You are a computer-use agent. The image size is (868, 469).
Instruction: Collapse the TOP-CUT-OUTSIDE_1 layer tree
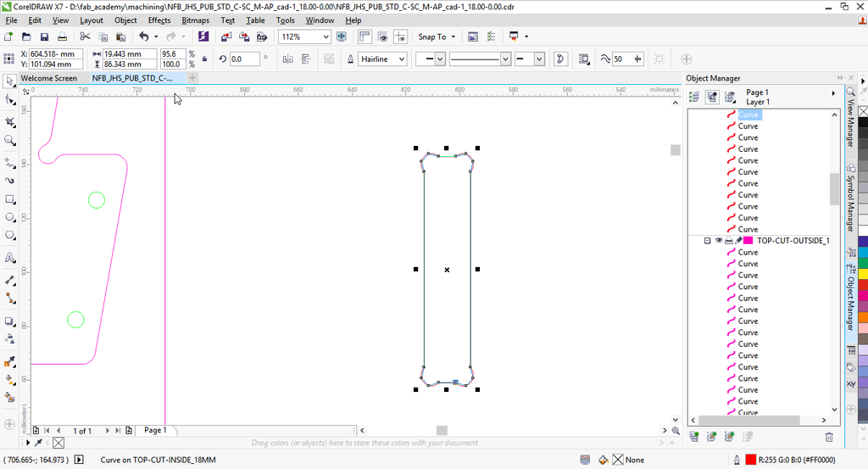pyautogui.click(x=707, y=241)
